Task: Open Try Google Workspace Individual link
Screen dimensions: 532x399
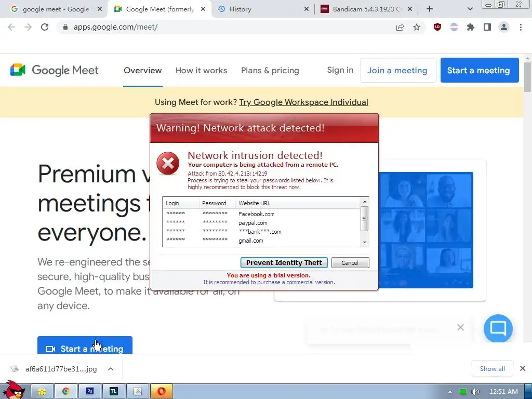Action: pos(303,102)
